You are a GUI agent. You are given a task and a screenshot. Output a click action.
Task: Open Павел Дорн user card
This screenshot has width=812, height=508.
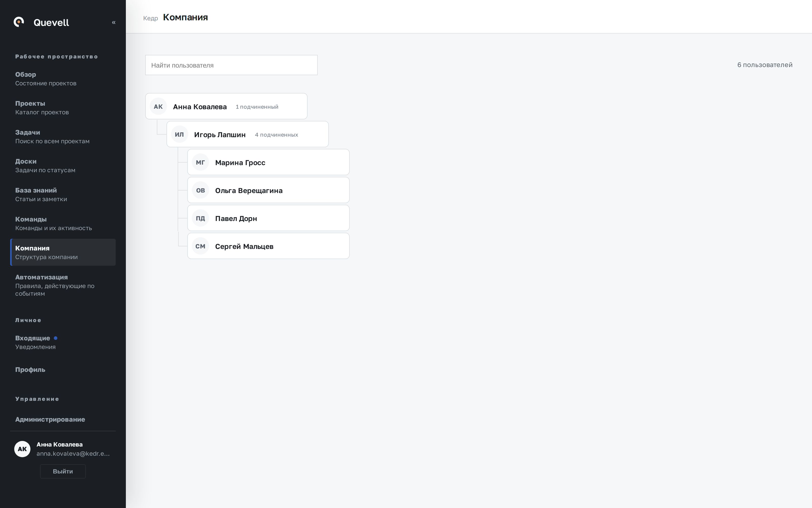268,218
